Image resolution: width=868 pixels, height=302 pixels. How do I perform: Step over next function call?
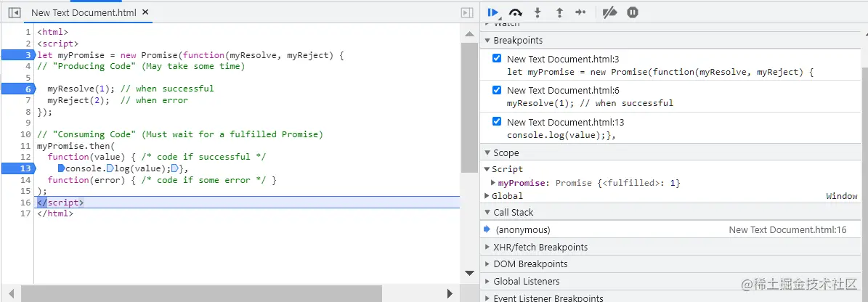pyautogui.click(x=516, y=12)
